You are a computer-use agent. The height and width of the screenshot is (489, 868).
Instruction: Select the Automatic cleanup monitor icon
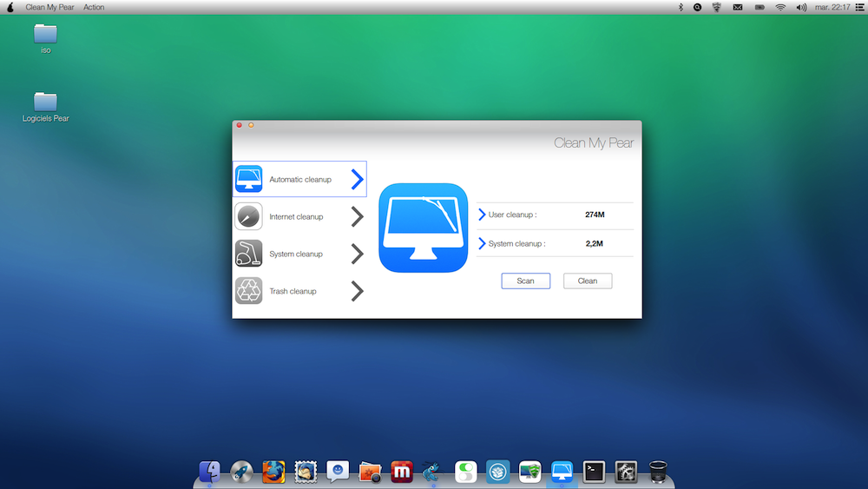point(248,179)
